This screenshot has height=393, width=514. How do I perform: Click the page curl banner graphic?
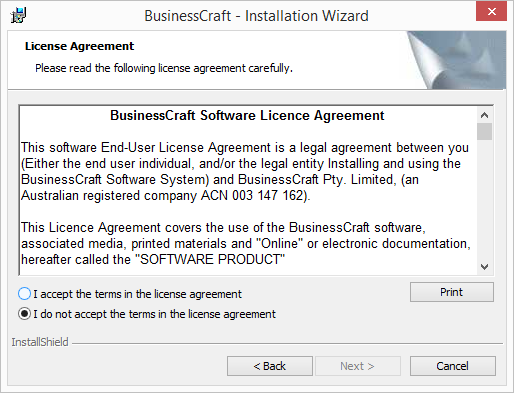coord(456,60)
